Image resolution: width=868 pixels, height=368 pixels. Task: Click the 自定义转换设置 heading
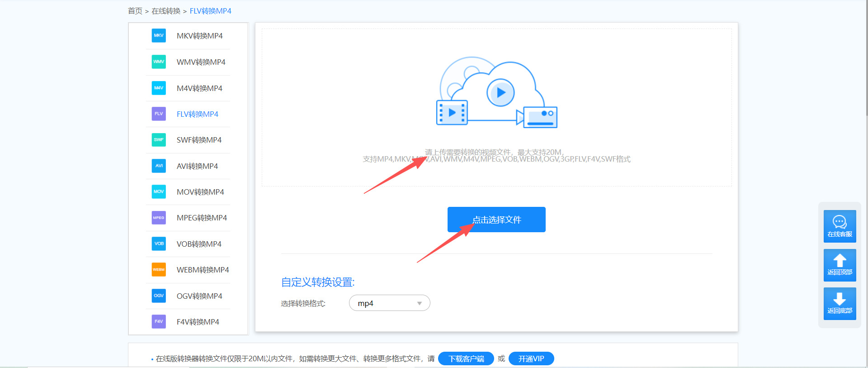[x=318, y=282]
